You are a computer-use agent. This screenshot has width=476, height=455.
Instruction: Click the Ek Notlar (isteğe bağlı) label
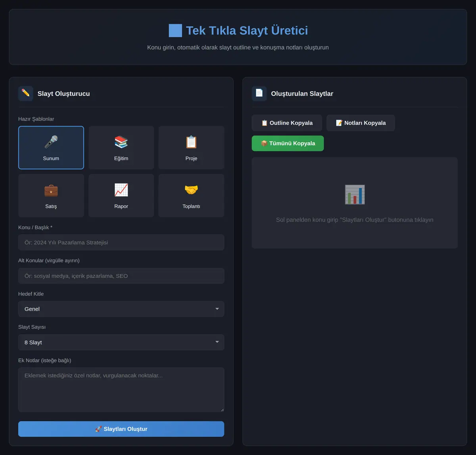[x=45, y=360]
